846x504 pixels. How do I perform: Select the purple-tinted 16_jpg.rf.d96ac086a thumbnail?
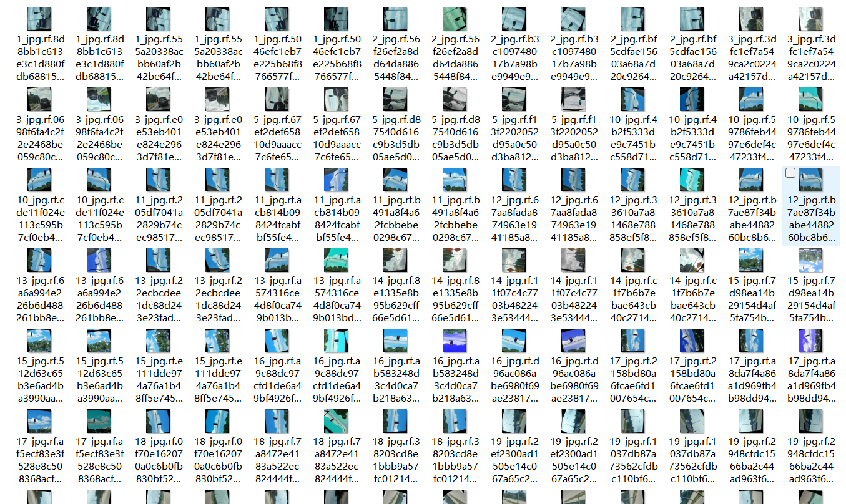click(574, 341)
